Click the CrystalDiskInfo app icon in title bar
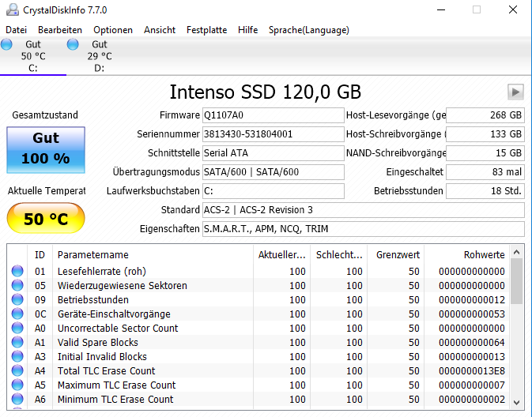 coord(13,9)
